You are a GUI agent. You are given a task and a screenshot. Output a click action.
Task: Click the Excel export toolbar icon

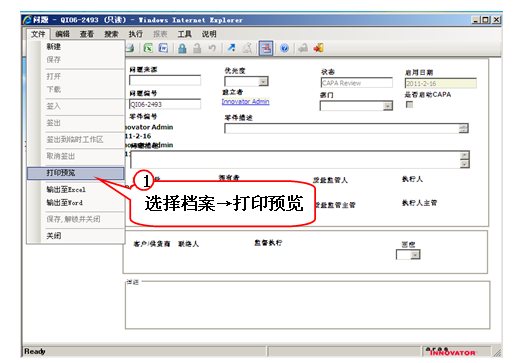coord(148,48)
